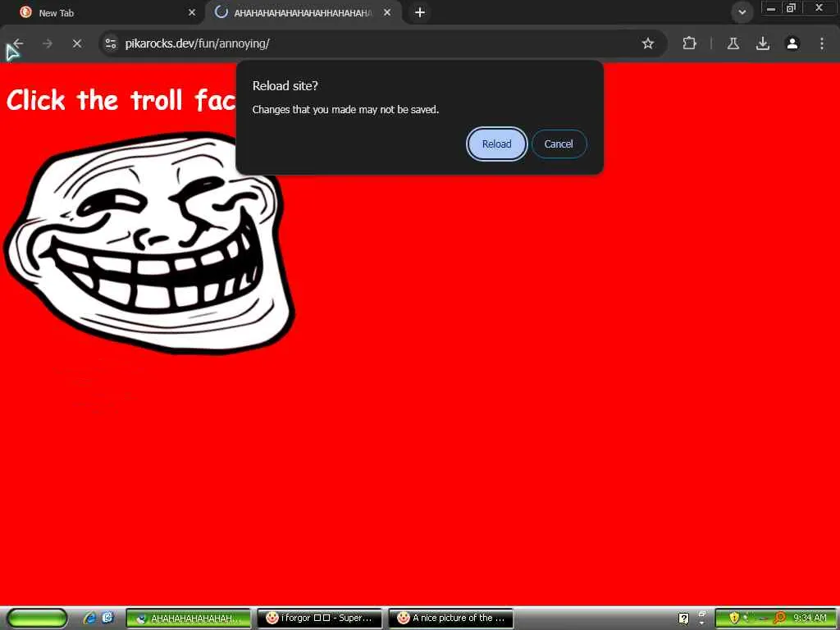Image resolution: width=840 pixels, height=630 pixels.
Task: Click the second quick launch icon
Action: (x=107, y=618)
